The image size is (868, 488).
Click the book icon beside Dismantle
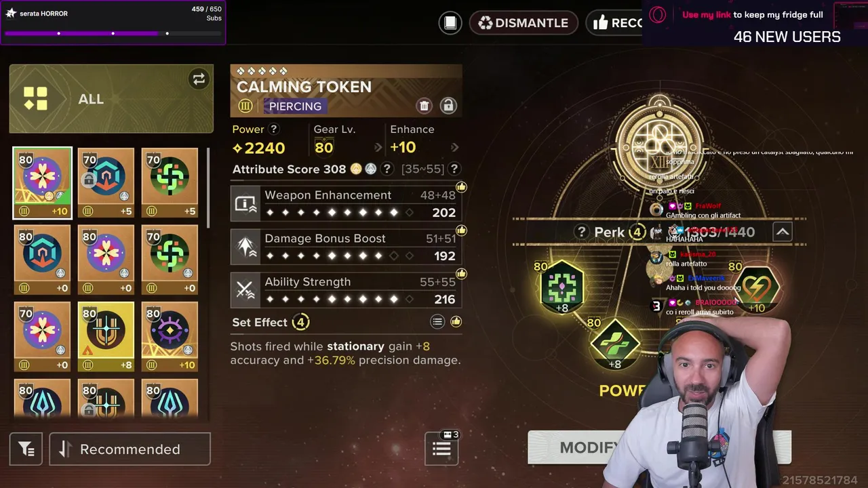(450, 22)
